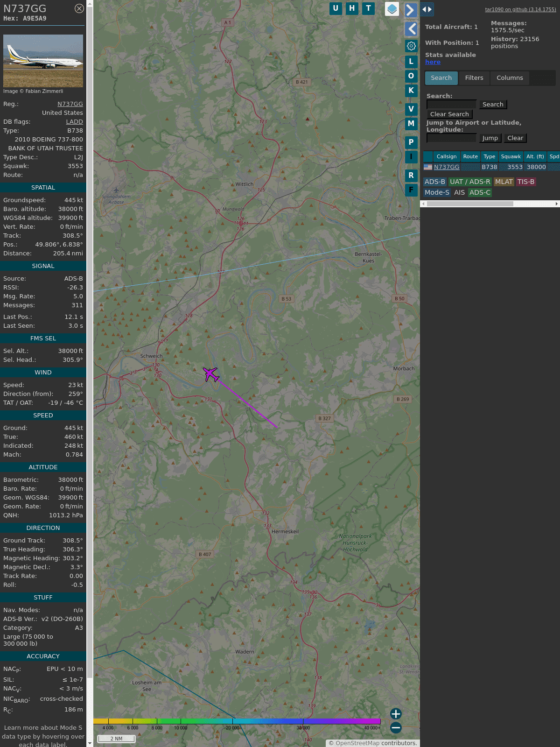Select the magenta aircraft icon on map

pyautogui.click(x=211, y=374)
